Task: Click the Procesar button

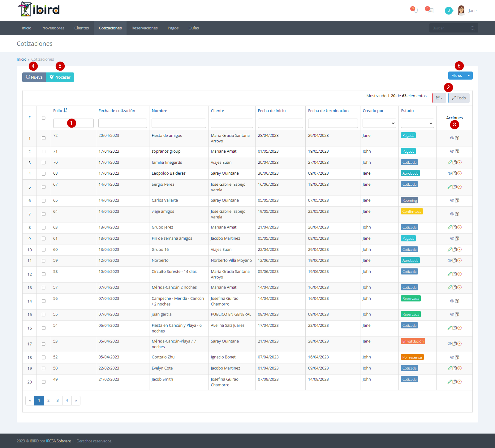Action: (x=60, y=77)
